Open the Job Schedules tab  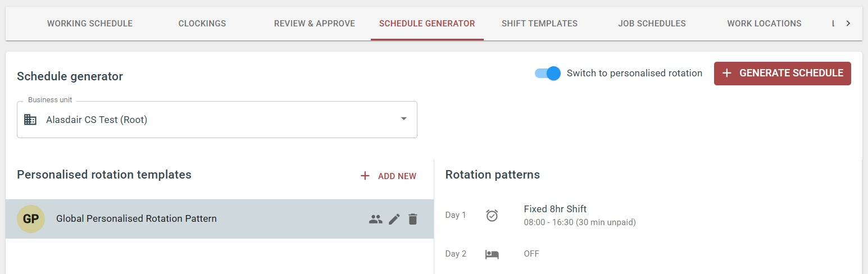652,24
